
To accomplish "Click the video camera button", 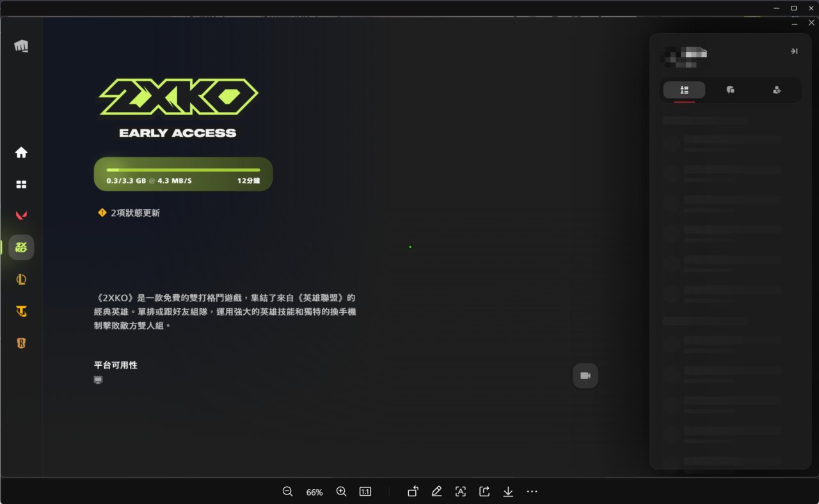I will pos(585,375).
